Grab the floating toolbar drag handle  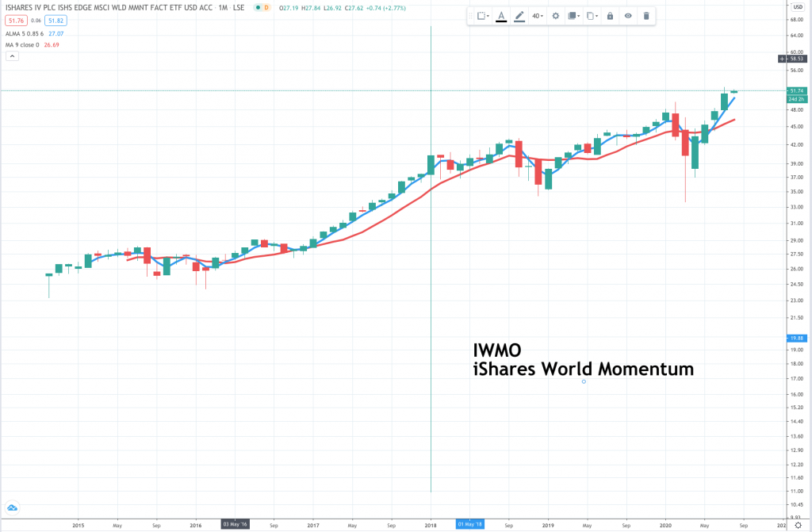click(471, 16)
